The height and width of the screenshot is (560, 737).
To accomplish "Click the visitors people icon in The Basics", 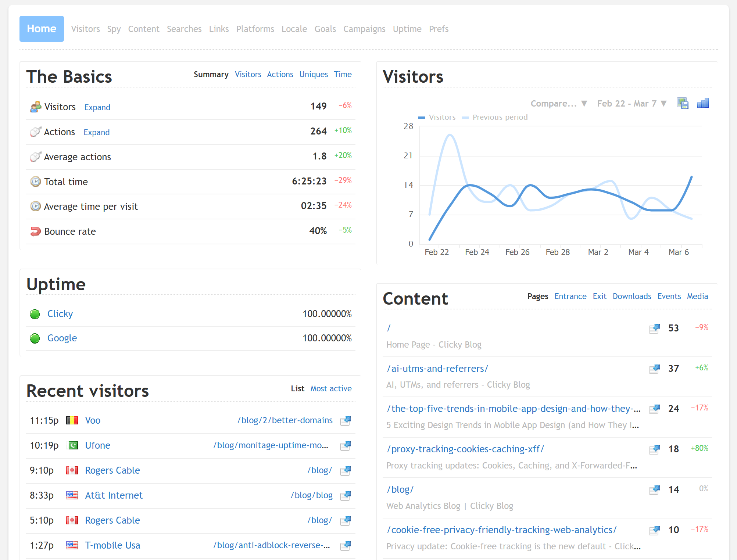I will 35,107.
